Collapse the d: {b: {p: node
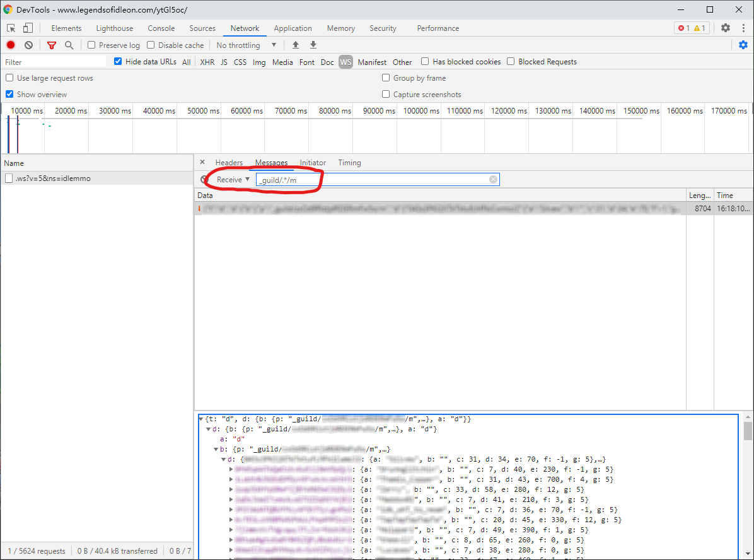Image resolution: width=754 pixels, height=560 pixels. pyautogui.click(x=208, y=429)
